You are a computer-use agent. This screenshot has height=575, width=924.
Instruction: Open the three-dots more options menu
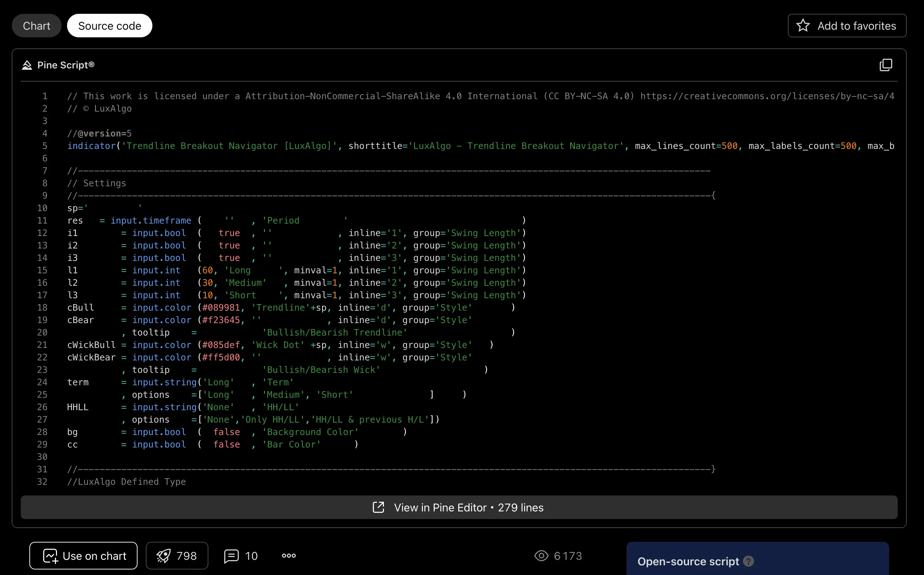[x=289, y=556]
